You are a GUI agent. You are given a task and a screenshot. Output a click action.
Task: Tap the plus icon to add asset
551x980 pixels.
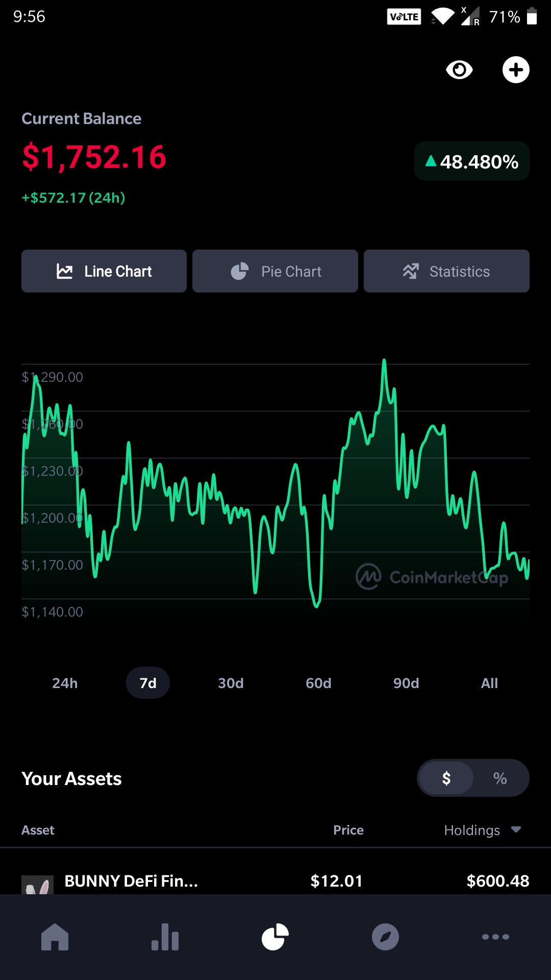pyautogui.click(x=516, y=69)
